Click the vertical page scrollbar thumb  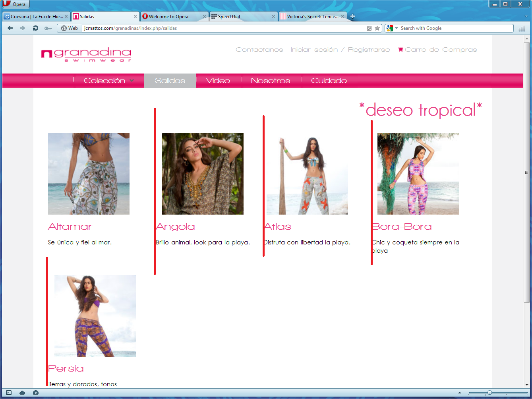coord(527,172)
